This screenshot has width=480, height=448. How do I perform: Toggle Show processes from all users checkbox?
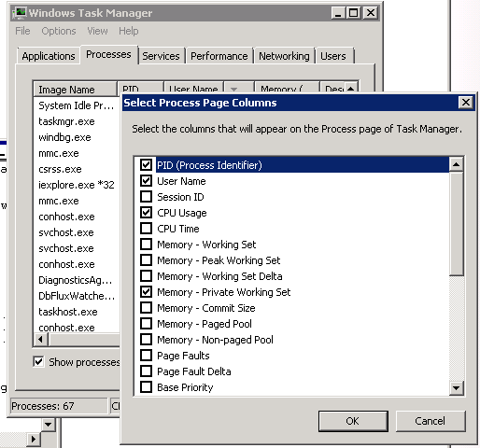coord(38,362)
